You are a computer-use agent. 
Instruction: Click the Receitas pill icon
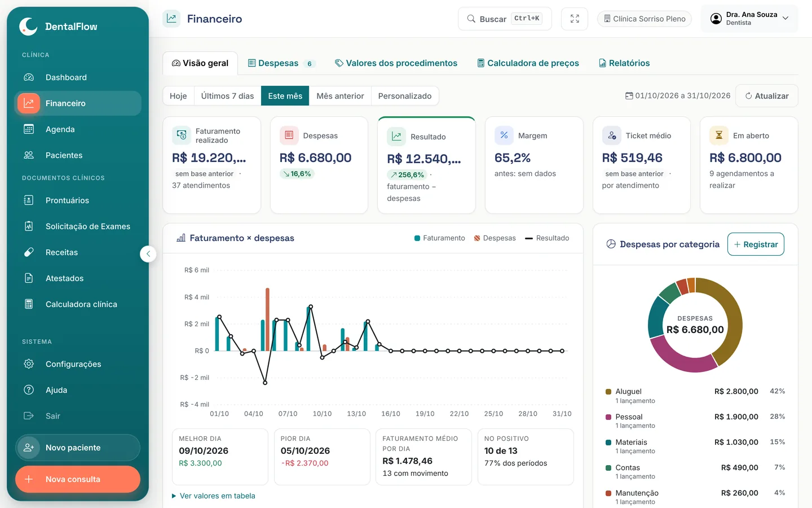(29, 252)
